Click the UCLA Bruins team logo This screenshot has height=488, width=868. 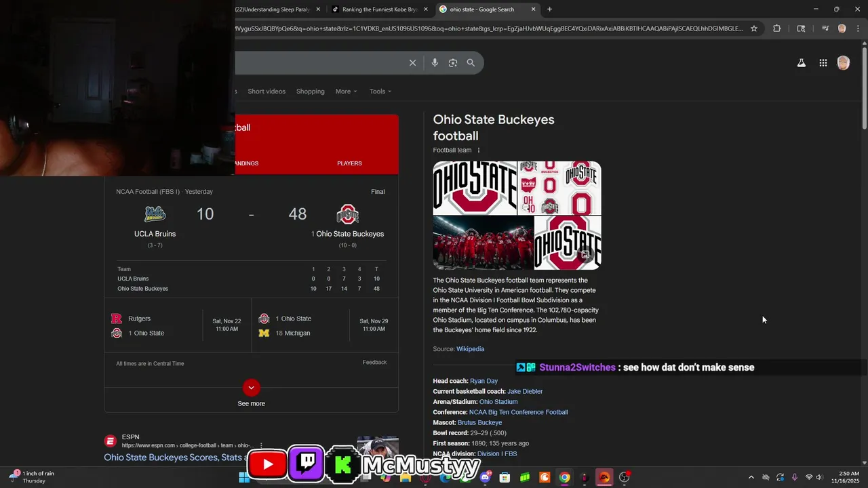(155, 214)
